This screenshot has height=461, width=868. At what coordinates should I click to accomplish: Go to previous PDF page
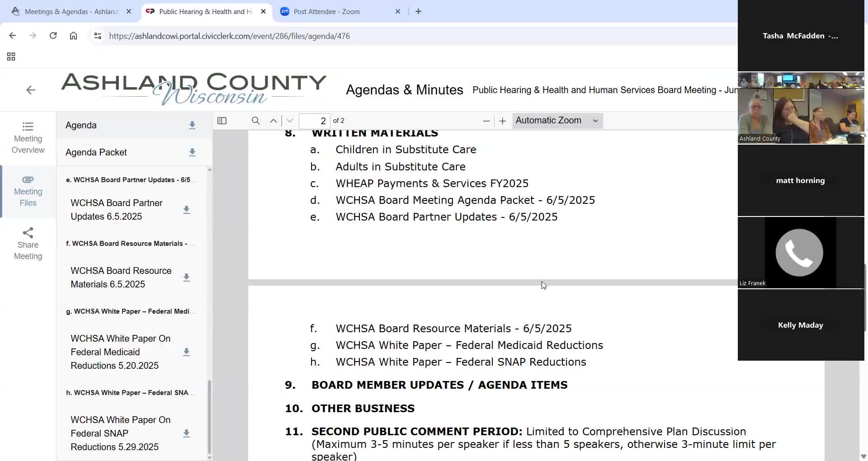coord(274,121)
